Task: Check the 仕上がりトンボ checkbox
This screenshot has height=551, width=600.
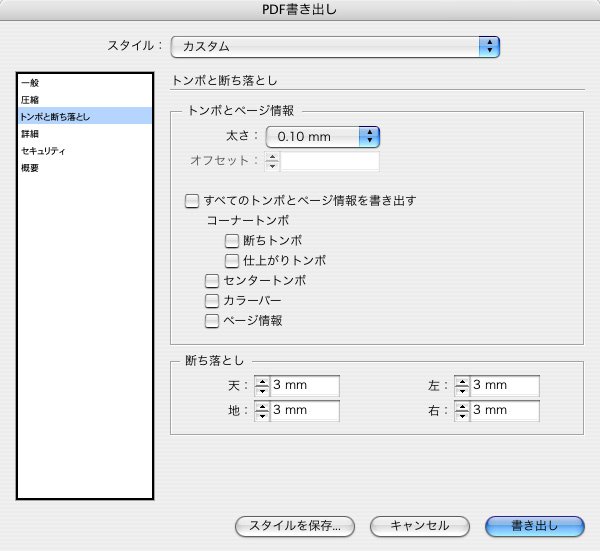Action: point(232,261)
